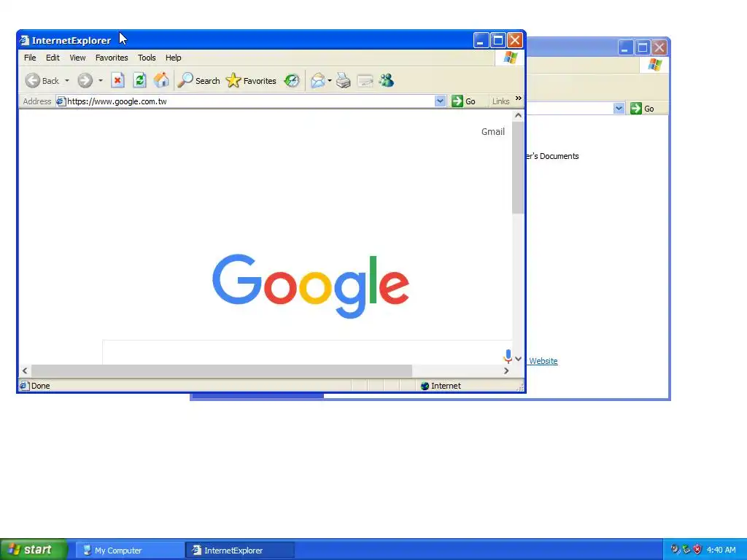This screenshot has height=560, width=747.
Task: Click Windows flag logo in My Computer window
Action: click(654, 65)
